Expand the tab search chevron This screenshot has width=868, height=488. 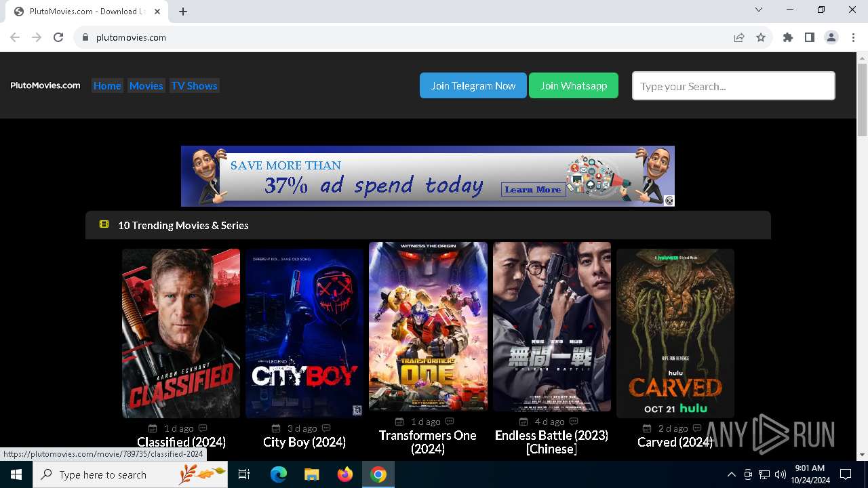click(759, 9)
